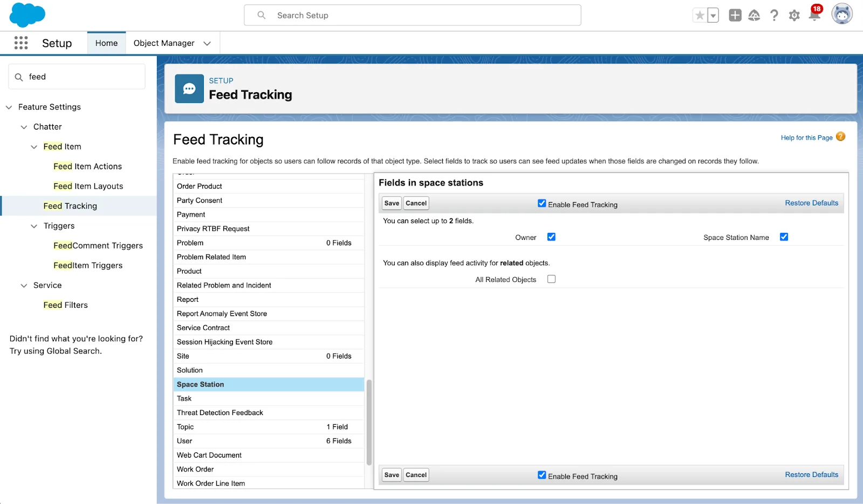Select Payment in object list

pyautogui.click(x=269, y=215)
